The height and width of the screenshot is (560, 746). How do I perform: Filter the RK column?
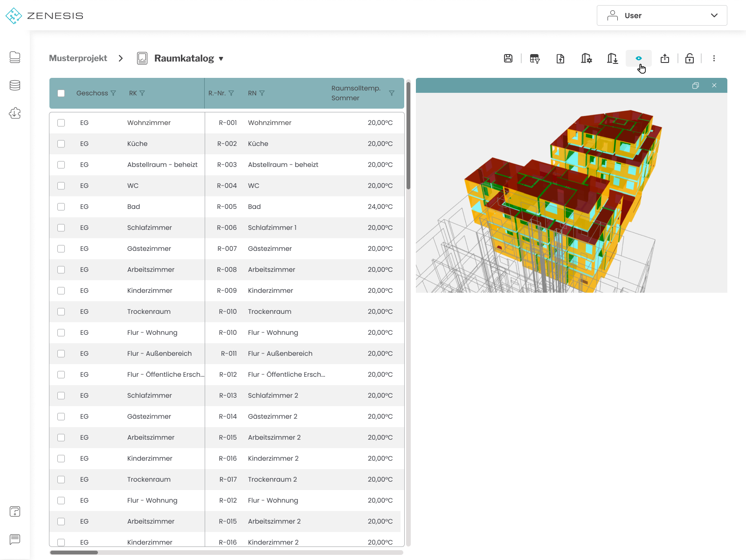pos(142,93)
